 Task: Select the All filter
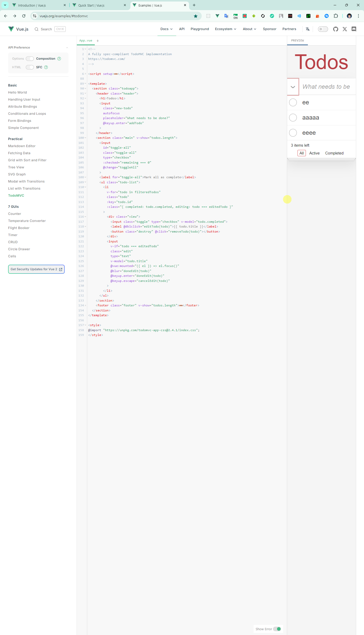(302, 153)
